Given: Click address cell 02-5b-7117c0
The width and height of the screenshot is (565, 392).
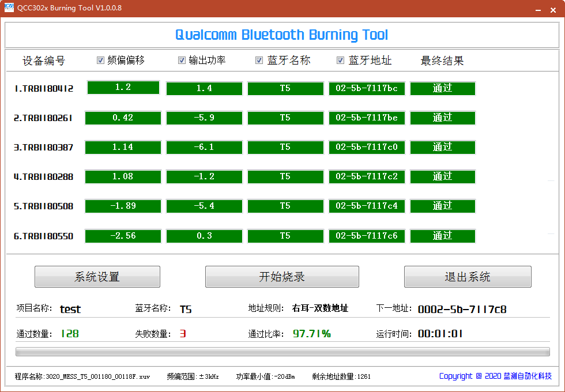Looking at the screenshot, I should (x=367, y=148).
